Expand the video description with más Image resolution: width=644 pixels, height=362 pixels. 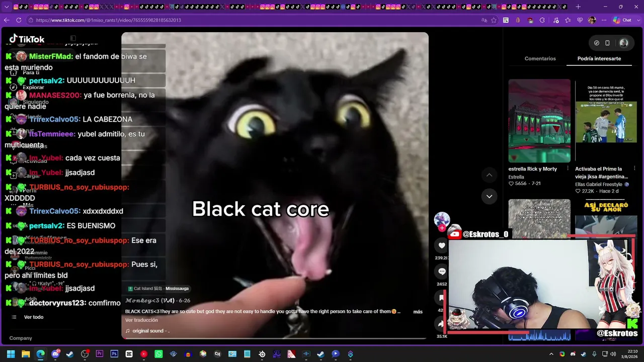418,312
